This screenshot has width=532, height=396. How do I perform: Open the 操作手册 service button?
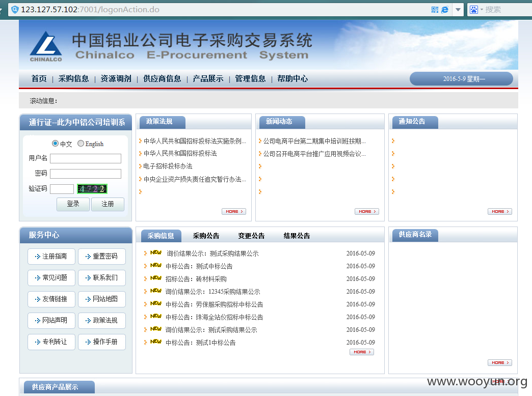click(102, 342)
